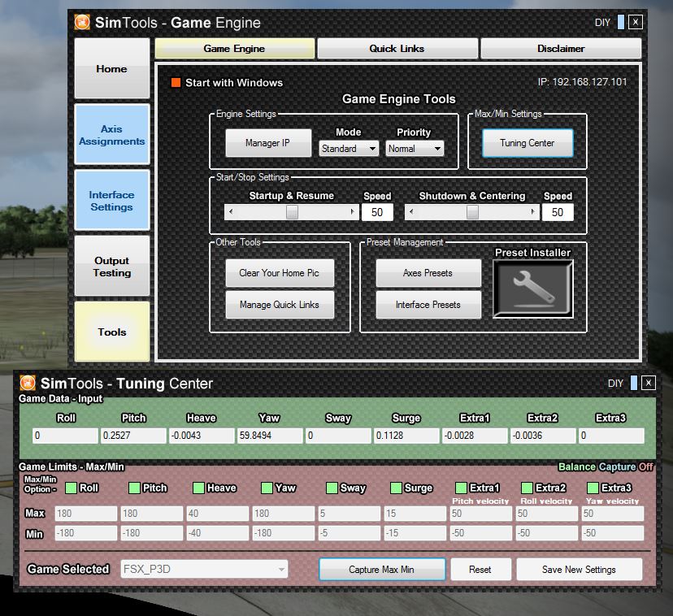Click the Roll game data input field
The width and height of the screenshot is (673, 616).
pos(65,436)
